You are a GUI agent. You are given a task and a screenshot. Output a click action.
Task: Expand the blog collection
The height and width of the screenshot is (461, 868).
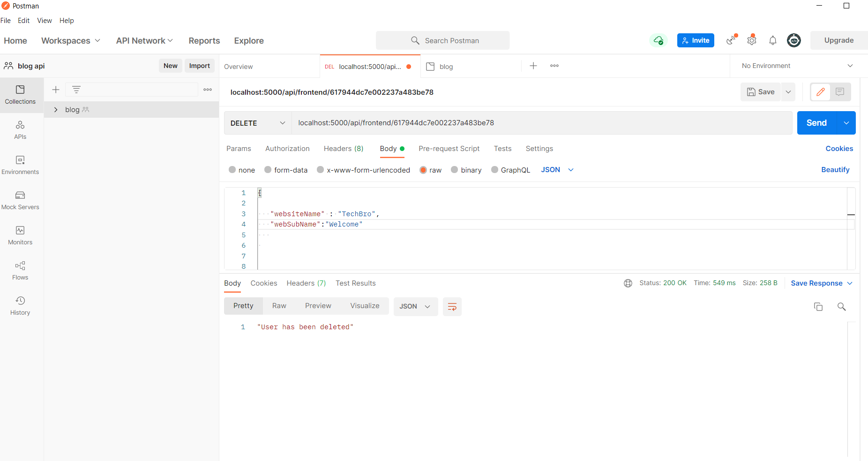[56, 110]
